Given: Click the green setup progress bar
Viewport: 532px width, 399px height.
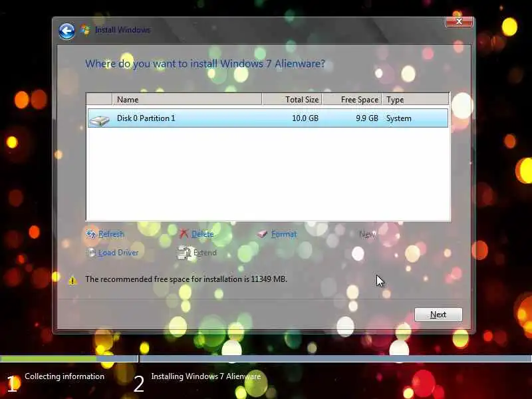Looking at the screenshot, I should pyautogui.click(x=48, y=358).
